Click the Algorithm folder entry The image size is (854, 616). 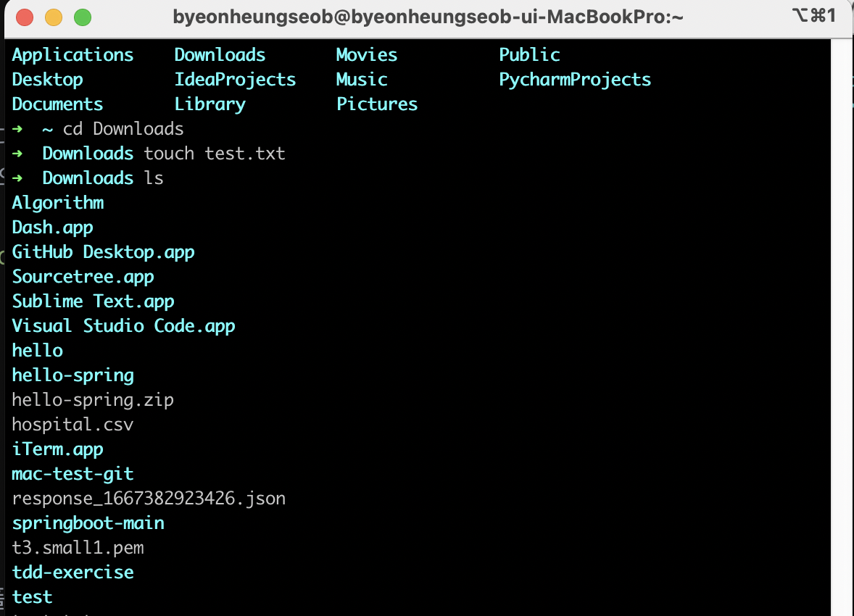point(58,203)
